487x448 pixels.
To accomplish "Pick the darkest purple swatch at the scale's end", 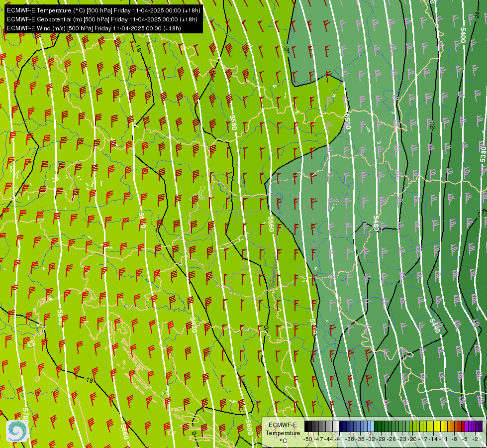I will 481,426.
